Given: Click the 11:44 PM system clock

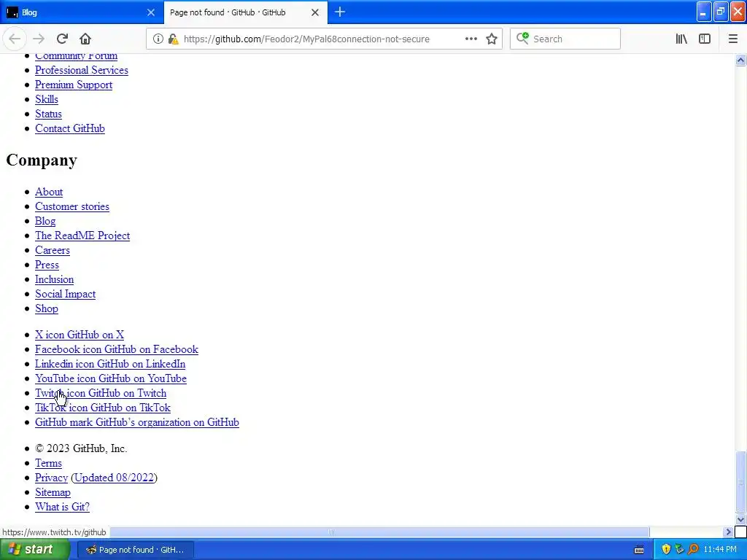Looking at the screenshot, I should (720, 550).
